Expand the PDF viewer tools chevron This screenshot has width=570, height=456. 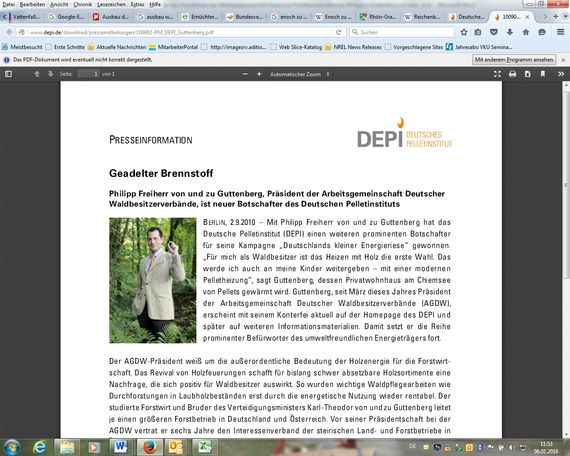[561, 74]
